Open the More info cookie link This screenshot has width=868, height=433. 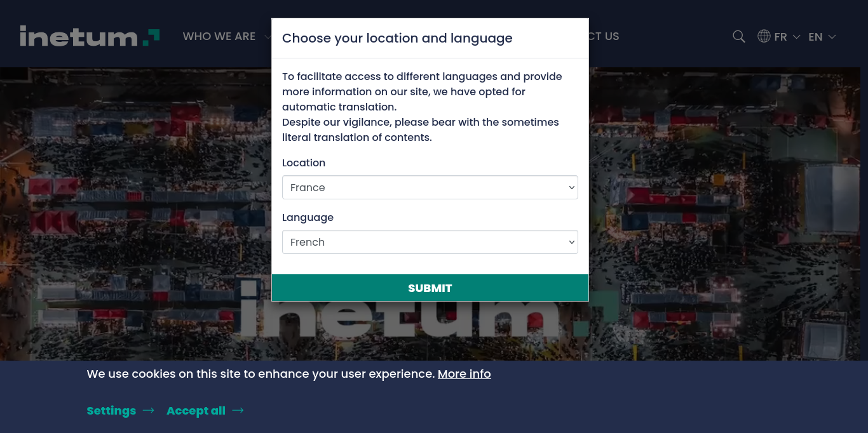click(464, 374)
